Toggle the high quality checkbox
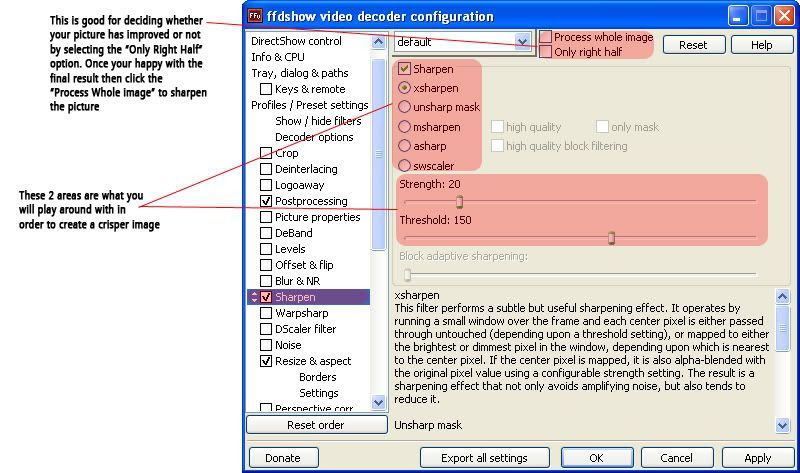 (497, 127)
